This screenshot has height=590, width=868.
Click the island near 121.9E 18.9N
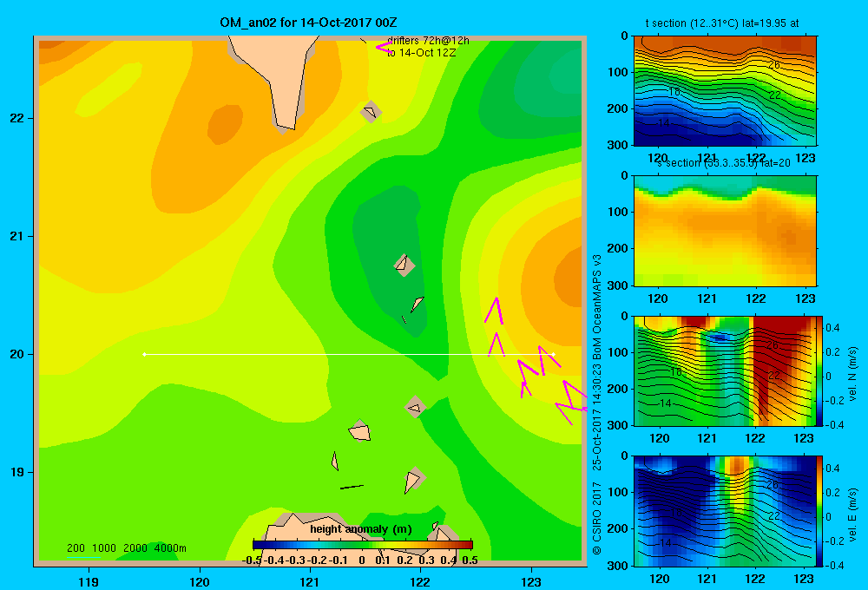pyautogui.click(x=413, y=480)
